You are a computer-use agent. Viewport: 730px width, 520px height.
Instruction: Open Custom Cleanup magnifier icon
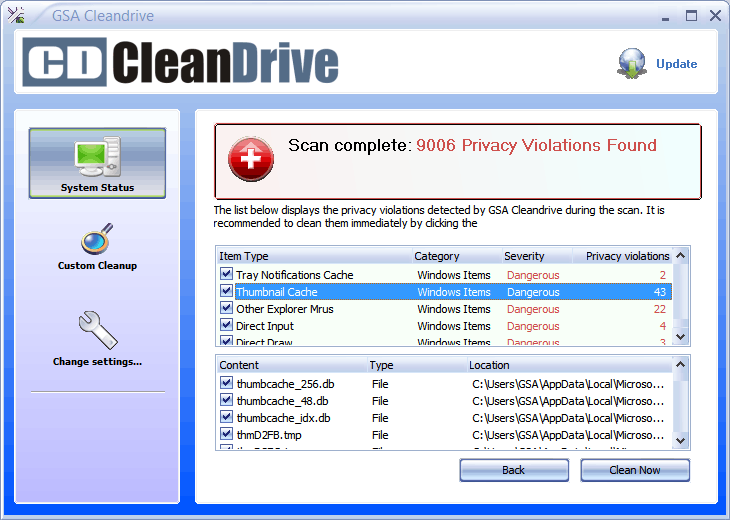97,238
